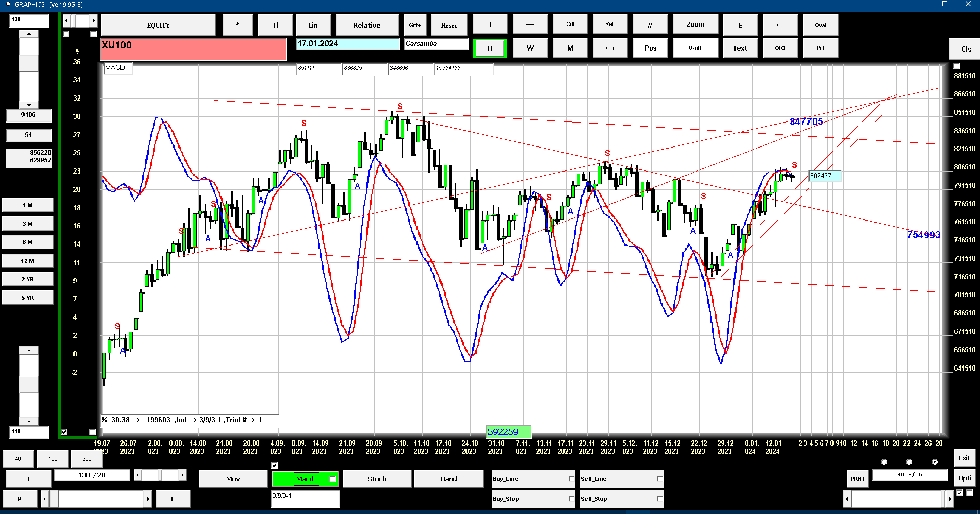Switch to weekly W timeframe

pos(530,48)
